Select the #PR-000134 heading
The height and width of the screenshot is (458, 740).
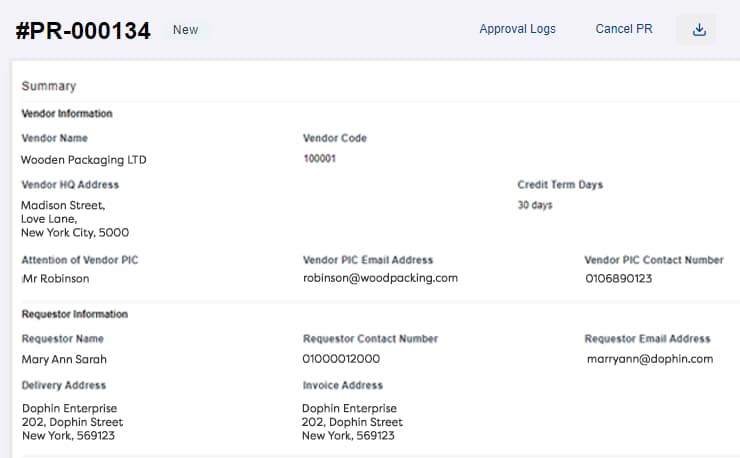click(x=84, y=31)
